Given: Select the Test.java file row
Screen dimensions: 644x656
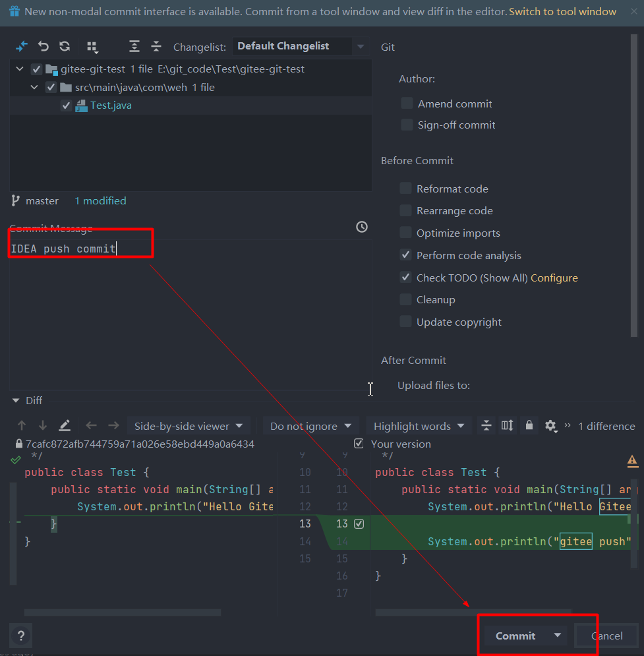Looking at the screenshot, I should pyautogui.click(x=190, y=105).
